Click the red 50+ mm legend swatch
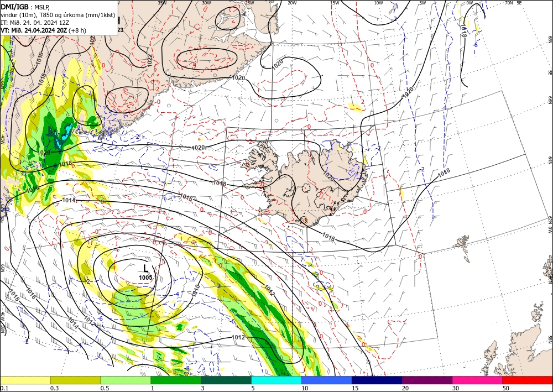 tap(528, 380)
